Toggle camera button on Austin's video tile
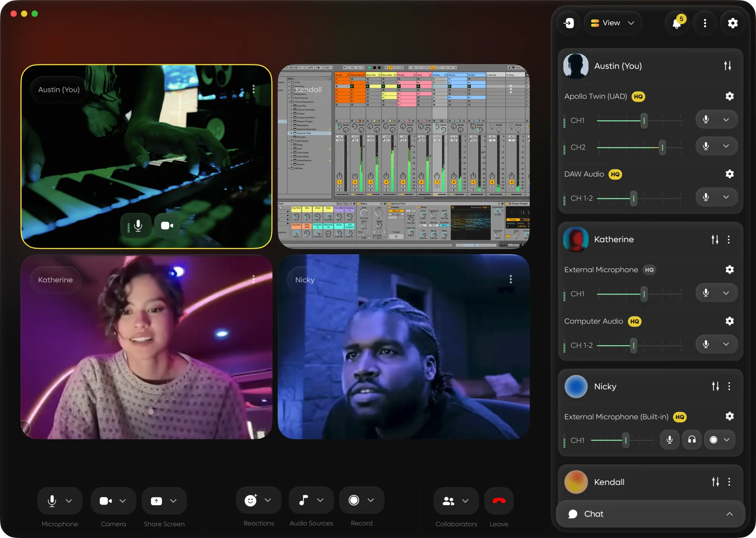 coord(167,226)
